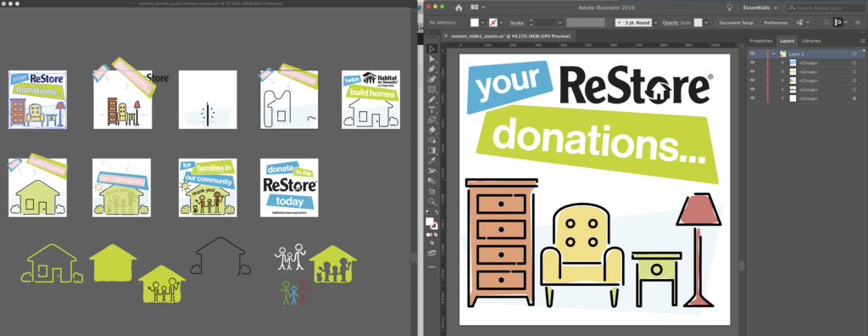The image size is (868, 336).
Task: Go to the Illustrator Home screen
Action: [459, 8]
